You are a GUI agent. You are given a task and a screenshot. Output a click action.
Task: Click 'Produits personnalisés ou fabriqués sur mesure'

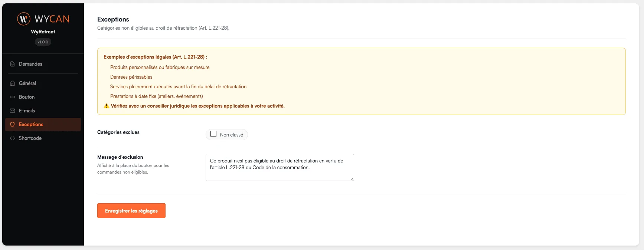click(160, 67)
